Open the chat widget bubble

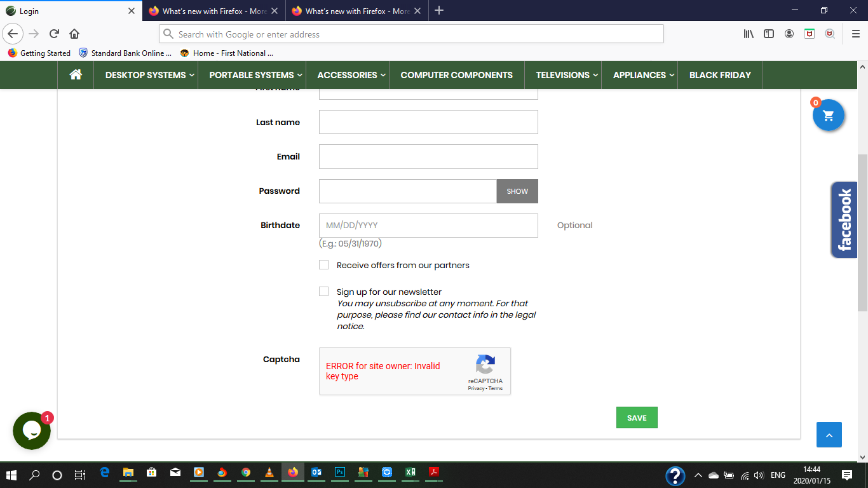pos(31,431)
